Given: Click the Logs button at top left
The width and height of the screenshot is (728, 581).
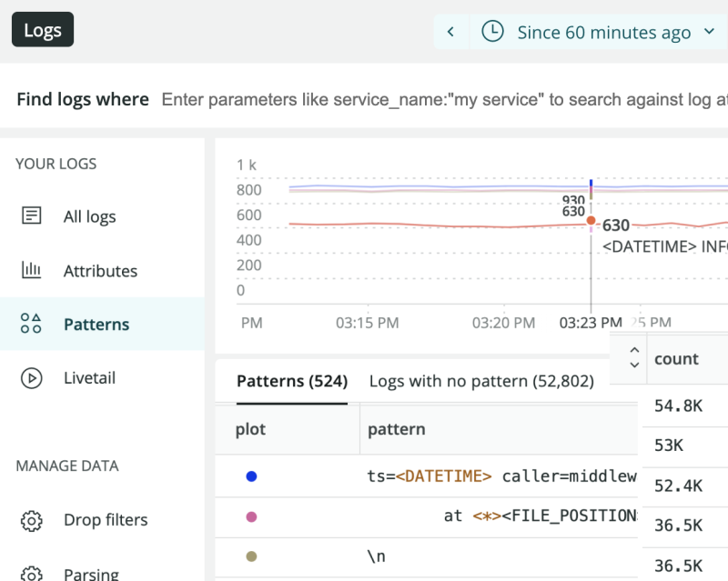Looking at the screenshot, I should click(43, 30).
